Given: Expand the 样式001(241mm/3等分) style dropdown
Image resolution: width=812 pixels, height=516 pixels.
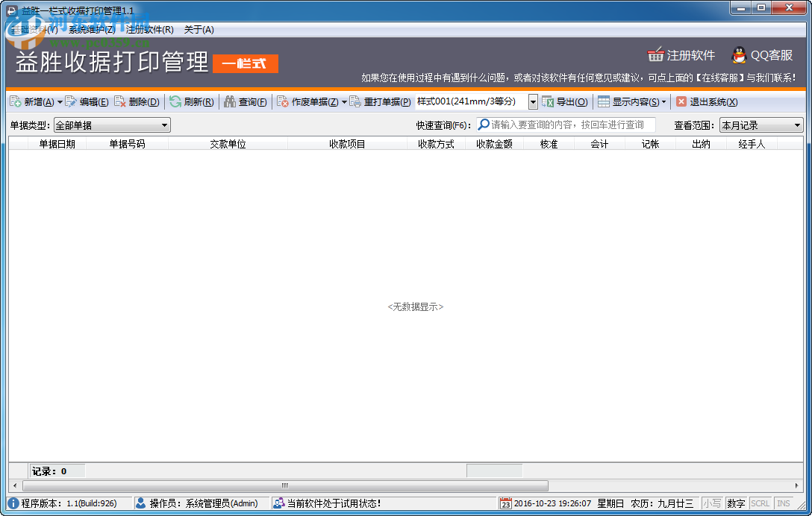Looking at the screenshot, I should (x=533, y=101).
